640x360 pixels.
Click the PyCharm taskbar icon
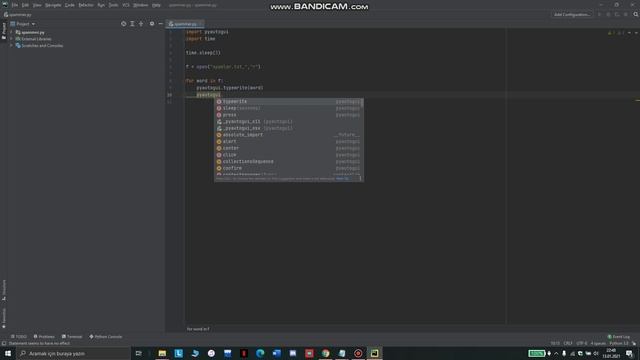click(374, 353)
